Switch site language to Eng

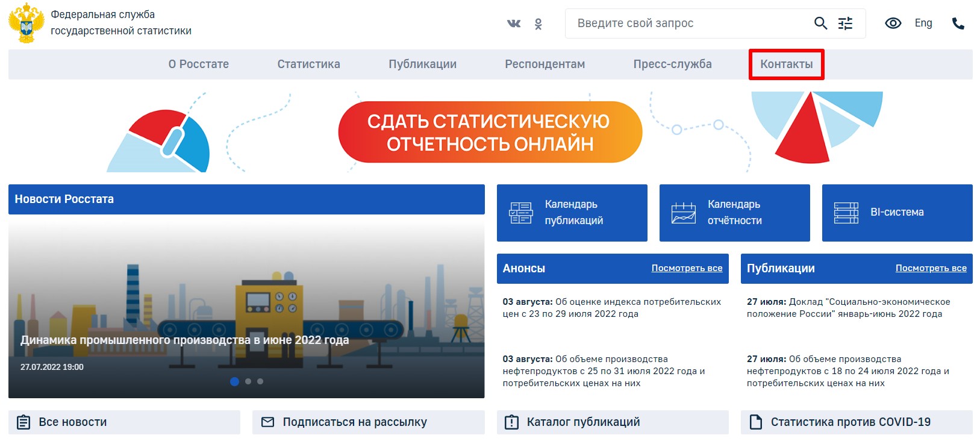tap(923, 23)
